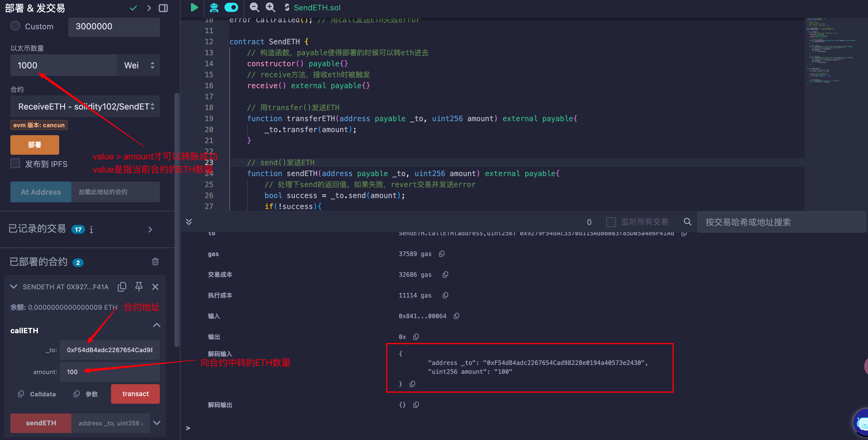Image resolution: width=868 pixels, height=440 pixels.
Task: Zoom out the editor font
Action: [254, 7]
